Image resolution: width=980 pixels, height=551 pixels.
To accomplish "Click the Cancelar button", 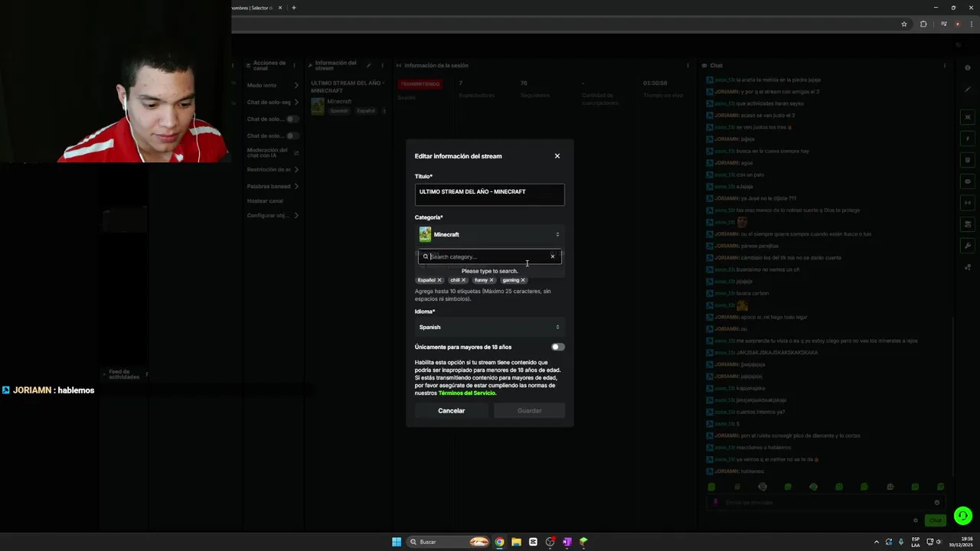I will point(451,411).
